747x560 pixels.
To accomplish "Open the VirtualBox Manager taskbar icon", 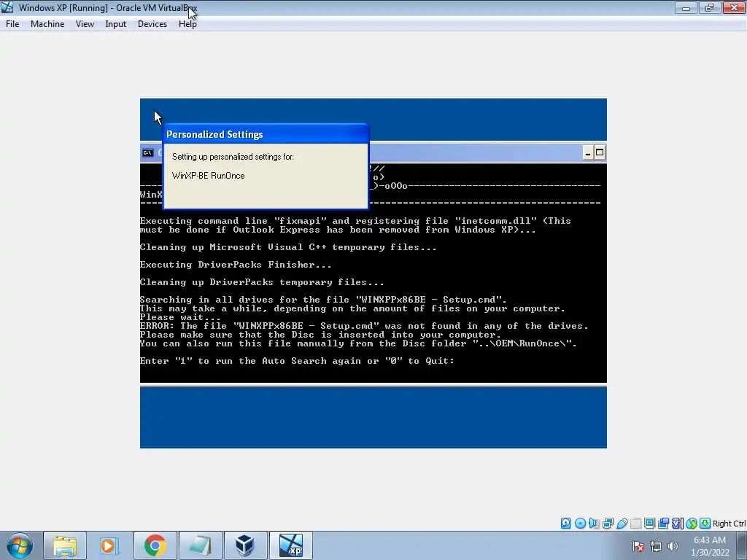I will click(245, 545).
